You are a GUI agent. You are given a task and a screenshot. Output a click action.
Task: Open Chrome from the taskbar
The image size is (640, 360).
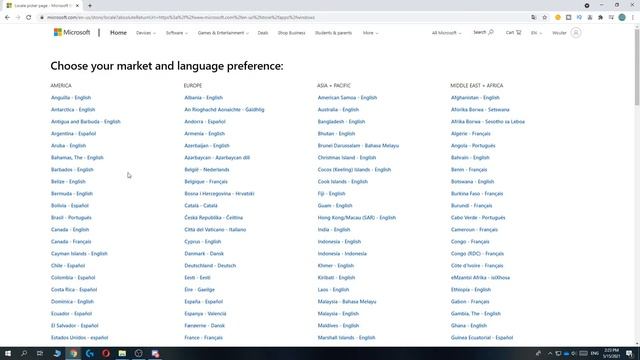73,353
